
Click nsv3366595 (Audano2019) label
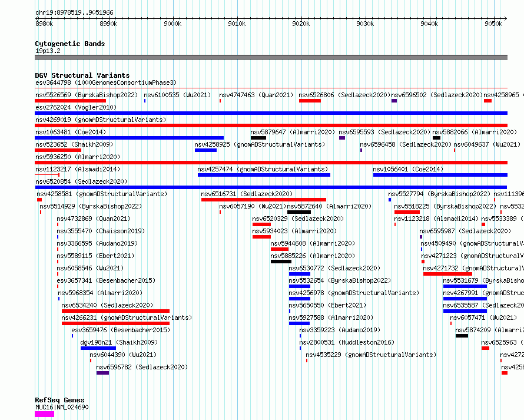(x=97, y=243)
